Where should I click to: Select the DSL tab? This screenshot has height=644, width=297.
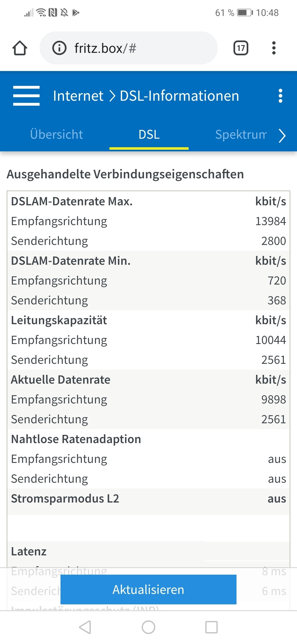point(149,135)
